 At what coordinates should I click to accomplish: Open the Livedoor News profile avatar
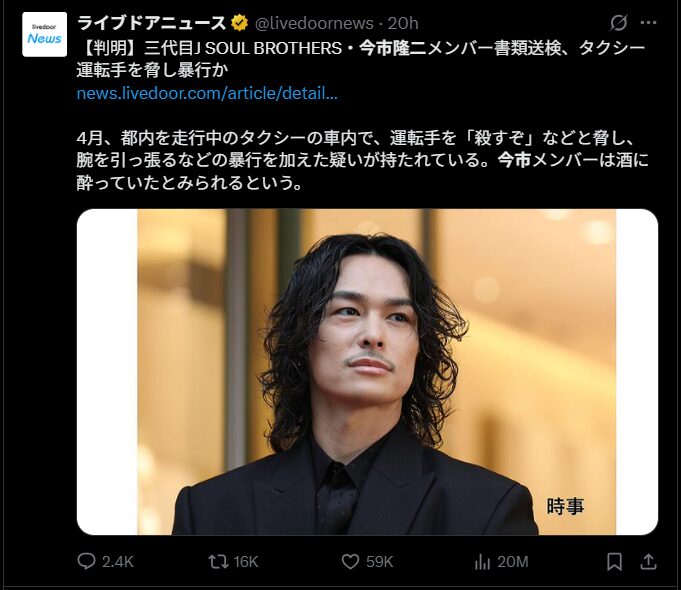point(44,34)
